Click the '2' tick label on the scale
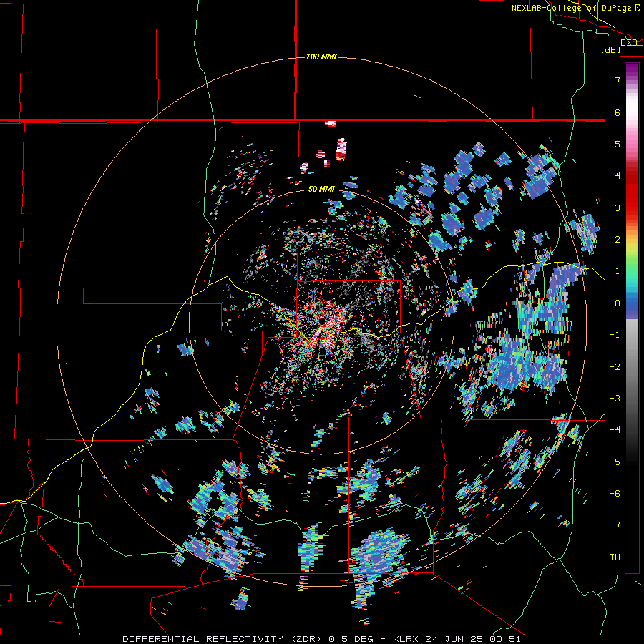The width and height of the screenshot is (644, 644). click(x=618, y=240)
